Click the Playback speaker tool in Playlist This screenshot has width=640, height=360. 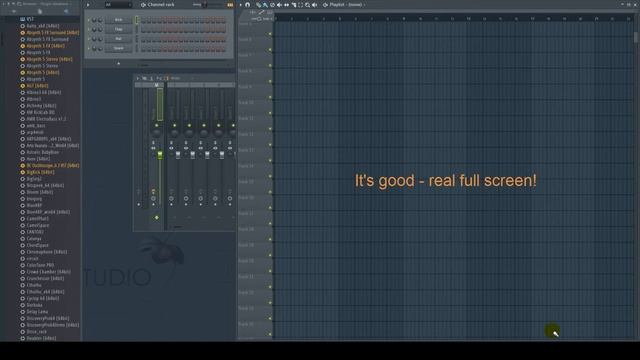(314, 5)
